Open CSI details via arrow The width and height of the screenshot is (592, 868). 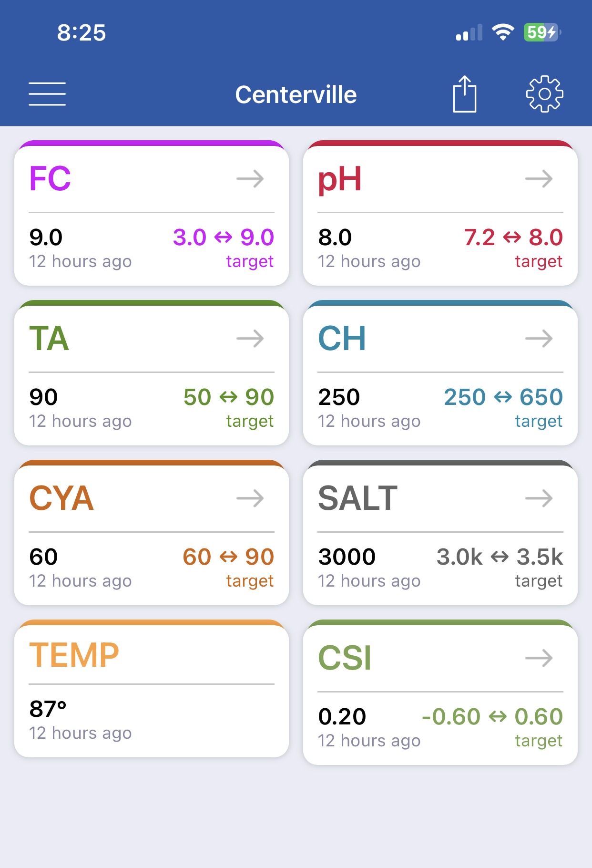539,658
